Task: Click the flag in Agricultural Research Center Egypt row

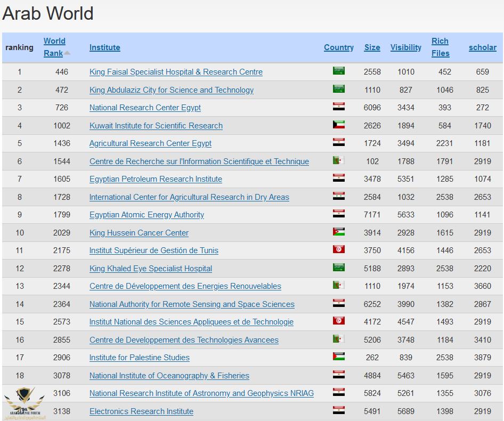Action: [x=339, y=142]
